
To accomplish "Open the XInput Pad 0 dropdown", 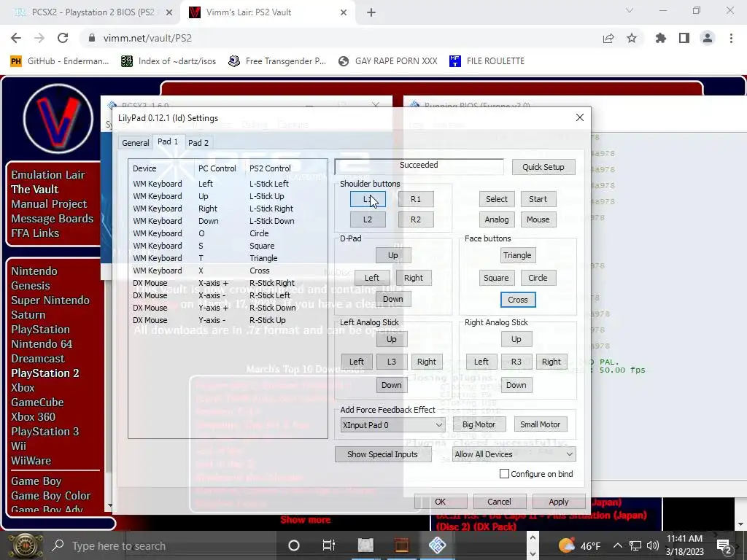I will 393,425.
